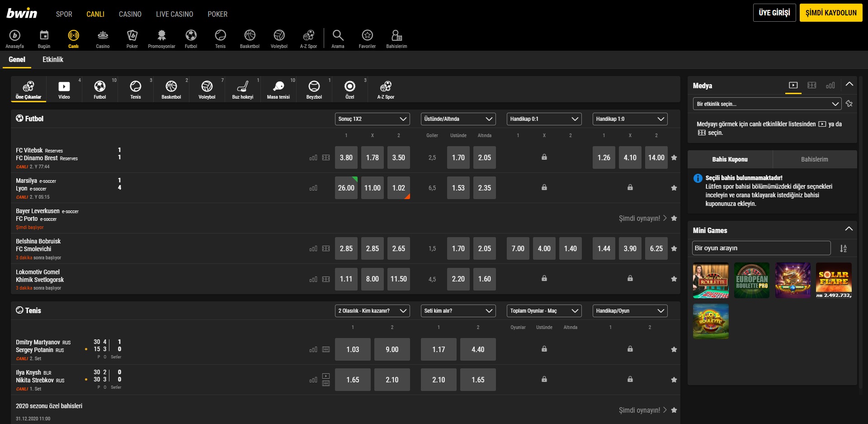Click the ŞİMDİ KAYDOLUN register button
Viewport: 868px width, 424px height.
[831, 13]
